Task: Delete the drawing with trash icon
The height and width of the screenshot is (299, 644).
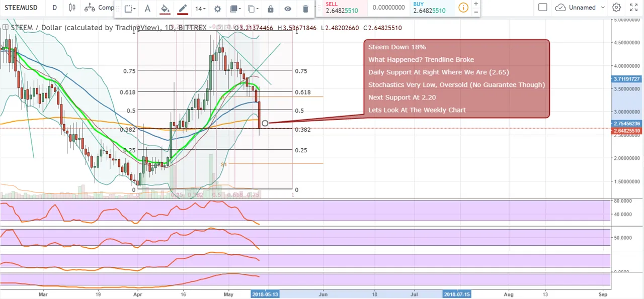Action: pos(305,9)
